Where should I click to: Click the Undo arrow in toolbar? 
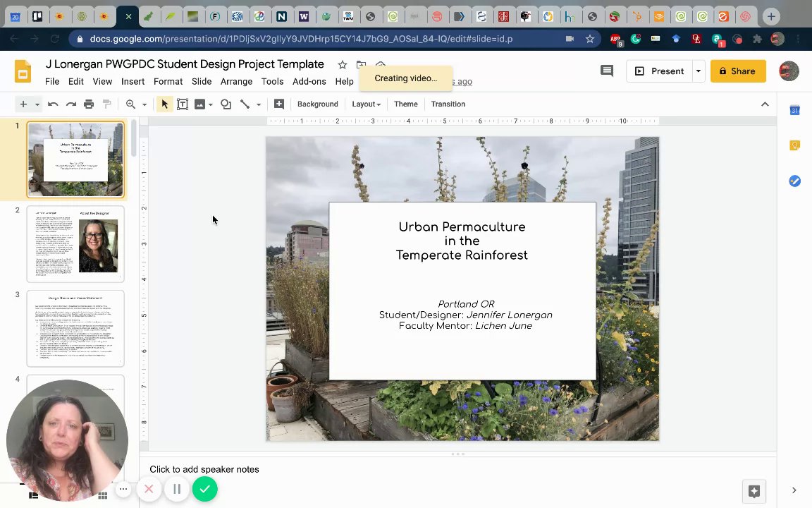click(x=53, y=104)
